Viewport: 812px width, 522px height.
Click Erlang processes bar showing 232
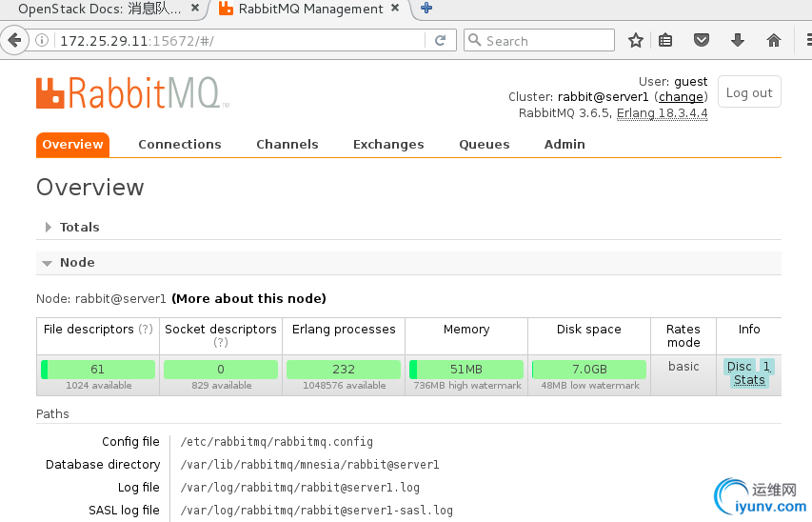click(344, 369)
